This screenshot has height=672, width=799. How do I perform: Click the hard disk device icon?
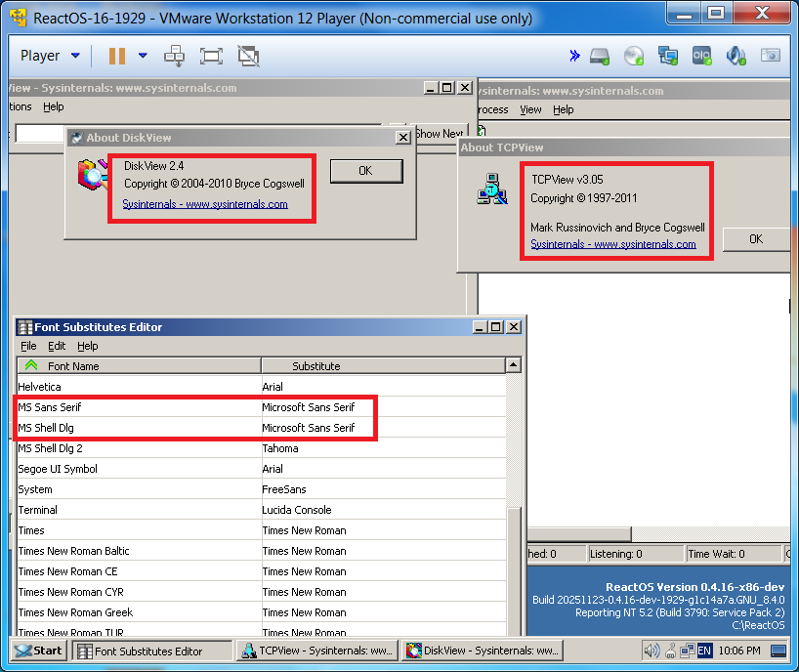tap(600, 57)
